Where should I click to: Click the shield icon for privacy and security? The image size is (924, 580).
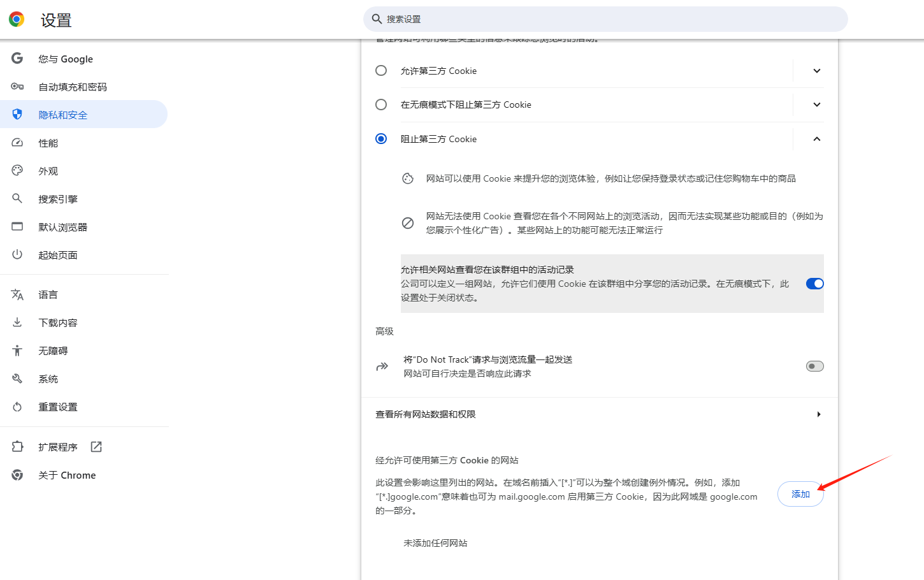pos(17,115)
